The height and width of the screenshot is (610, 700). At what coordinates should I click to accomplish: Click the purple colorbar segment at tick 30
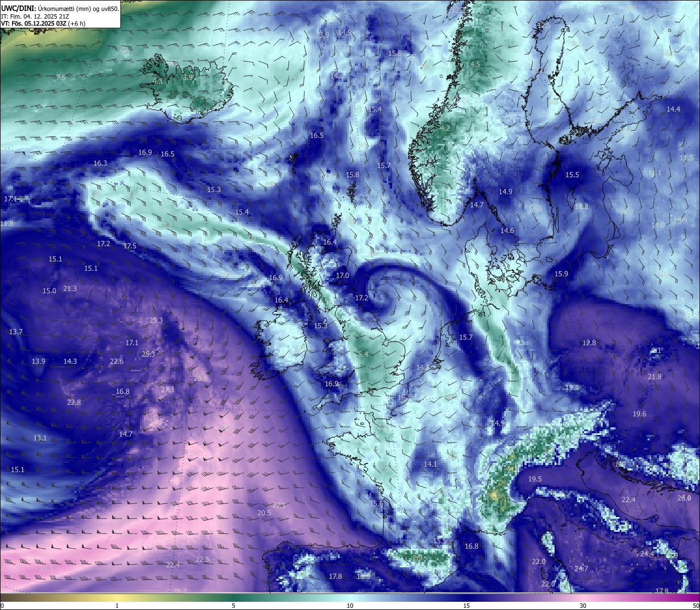tap(583, 597)
